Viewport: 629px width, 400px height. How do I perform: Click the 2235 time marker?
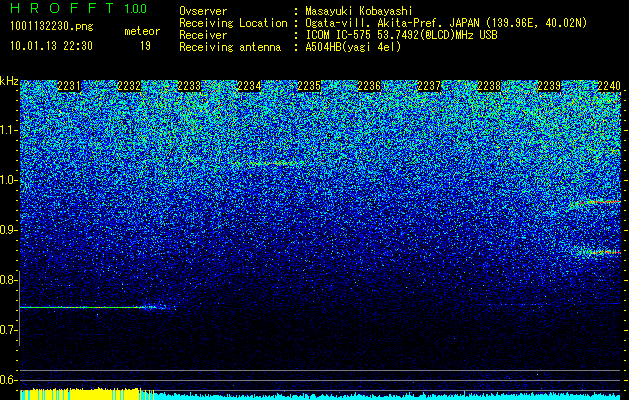click(x=309, y=86)
